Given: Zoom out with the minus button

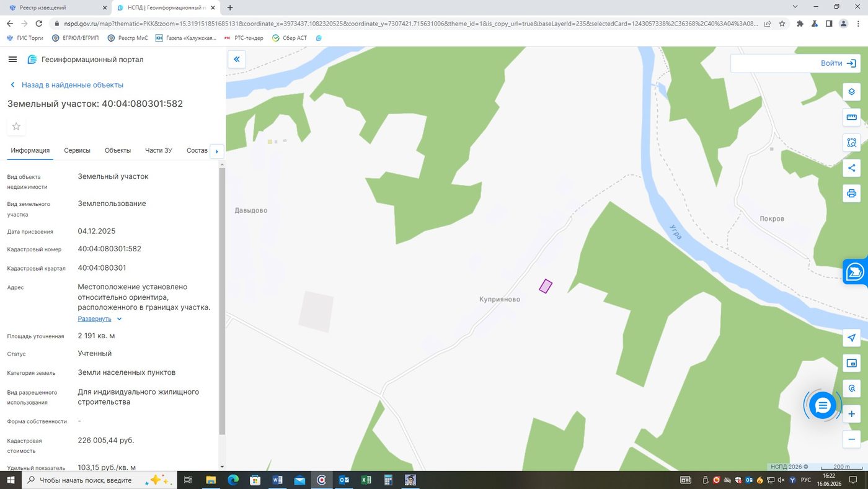Looking at the screenshot, I should [851, 439].
